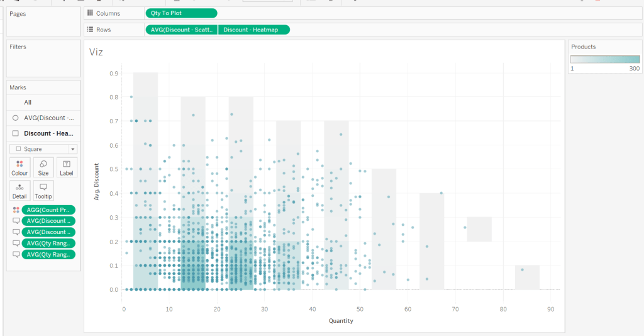Image resolution: width=644 pixels, height=336 pixels.
Task: Select the All marks card
Action: (28, 103)
